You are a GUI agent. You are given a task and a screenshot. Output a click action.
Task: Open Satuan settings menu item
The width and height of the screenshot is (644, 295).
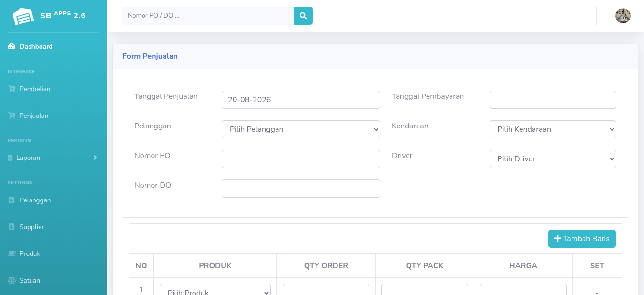click(53, 280)
